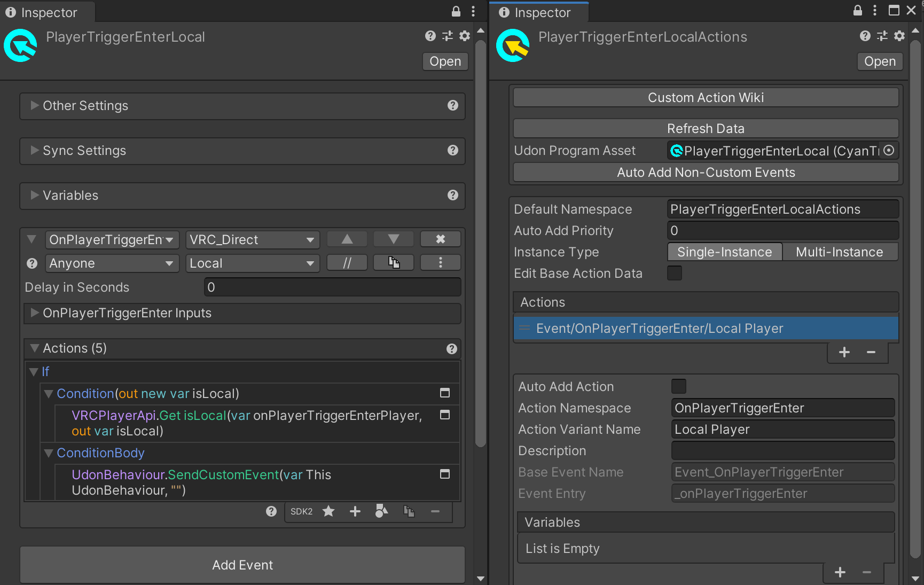Click the help icon left of Anyone dropdown
924x585 pixels.
coord(32,263)
